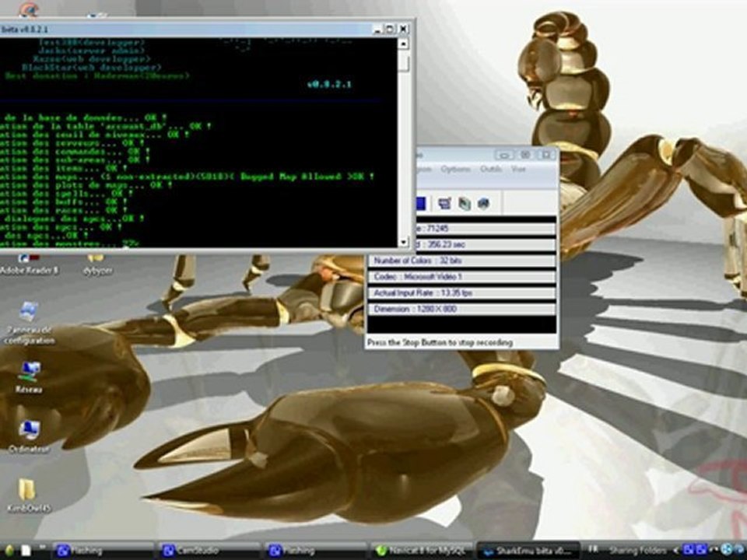Click the up arrow of the console scrollbar
This screenshot has height=560, width=747.
tap(404, 44)
